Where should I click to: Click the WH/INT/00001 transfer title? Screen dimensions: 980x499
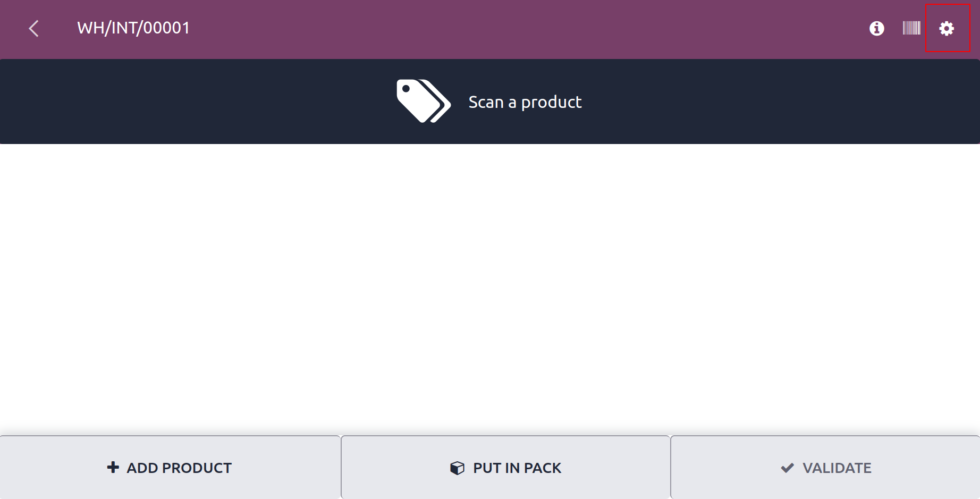(133, 28)
